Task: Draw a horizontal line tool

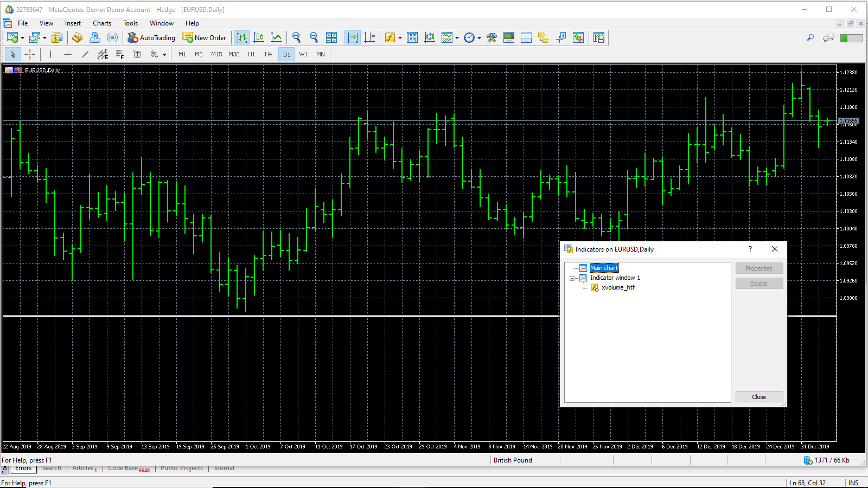Action: click(x=68, y=54)
